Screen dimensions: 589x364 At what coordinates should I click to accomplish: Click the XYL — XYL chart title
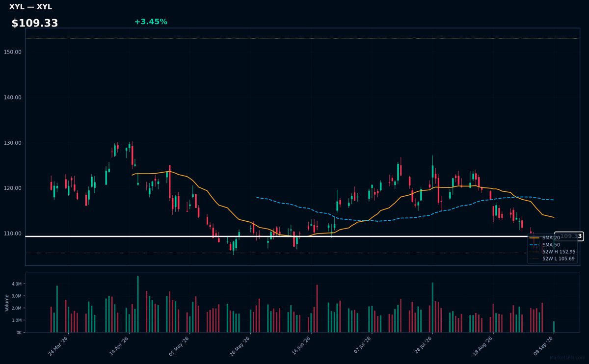click(x=30, y=7)
